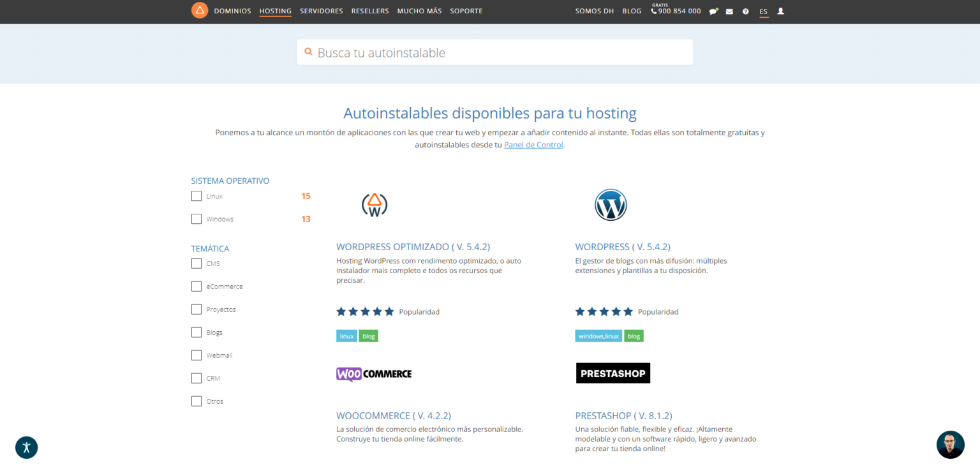Click inside the Busca tu autoinstalable search field
Viewport: 980px width, 469px height.
point(494,52)
